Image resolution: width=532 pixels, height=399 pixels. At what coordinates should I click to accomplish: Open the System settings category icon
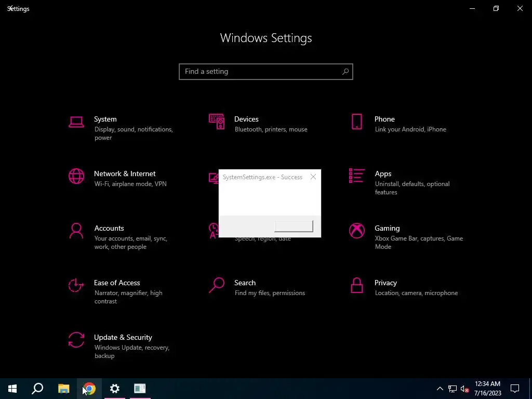click(76, 122)
